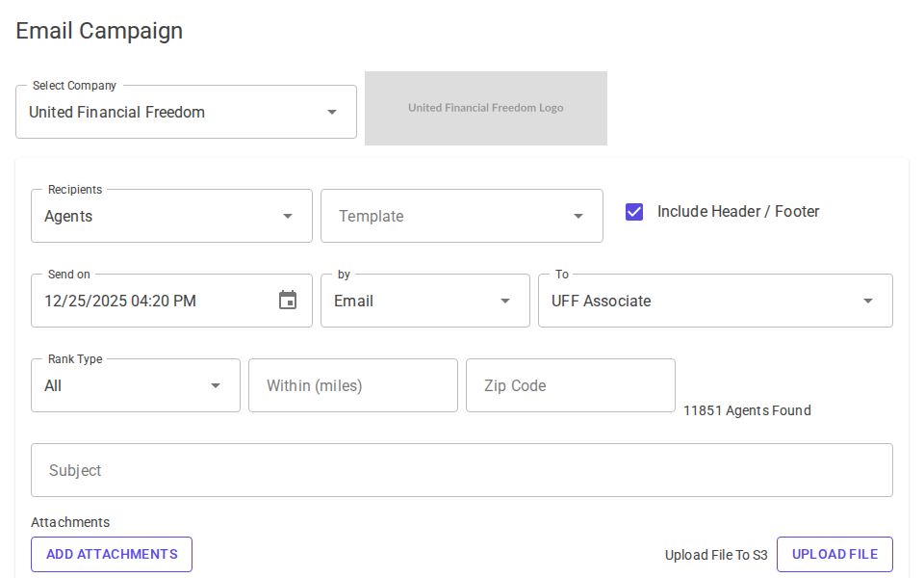Click the 'by' field dropdown arrow
The image size is (924, 578).
pos(505,301)
